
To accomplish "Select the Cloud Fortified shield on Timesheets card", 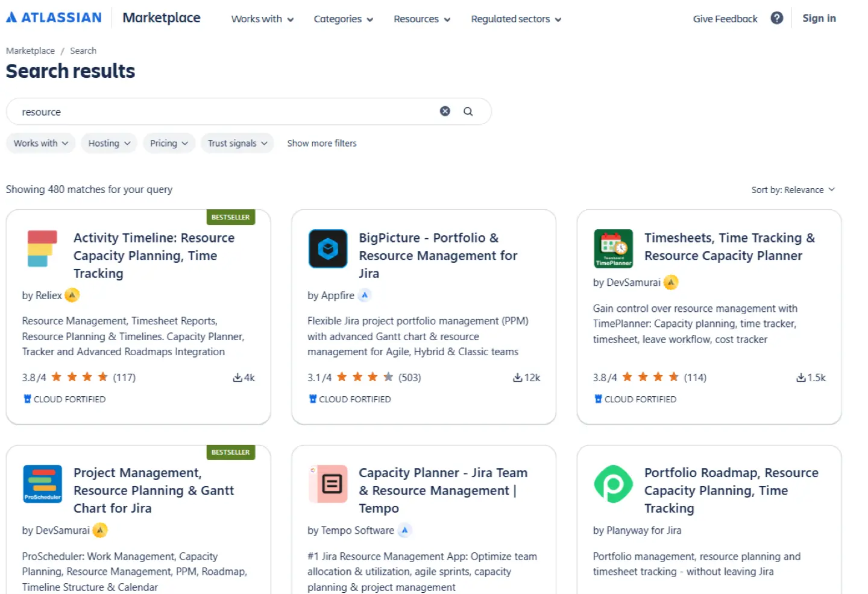I will 599,399.
